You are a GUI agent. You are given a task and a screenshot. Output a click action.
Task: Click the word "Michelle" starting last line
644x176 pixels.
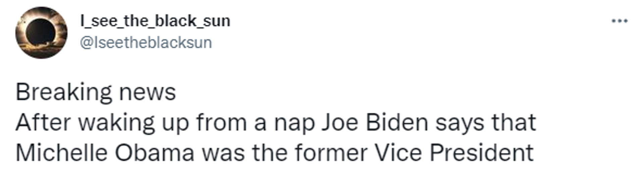point(61,153)
